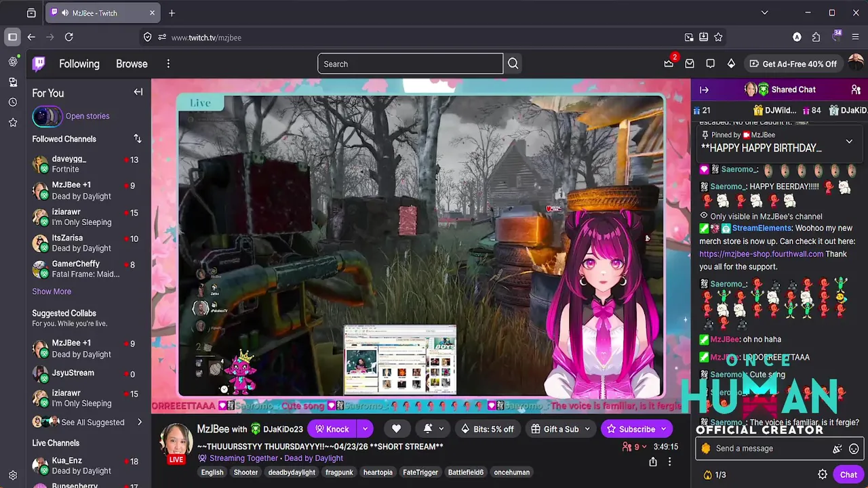Collapse the For You sidebar
The width and height of the screenshot is (868, 488).
pyautogui.click(x=138, y=92)
